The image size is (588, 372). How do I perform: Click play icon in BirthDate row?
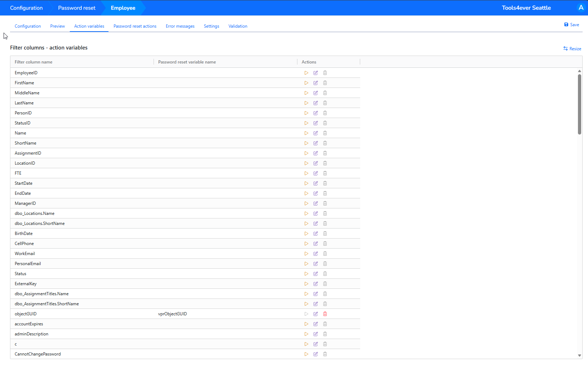pos(306,234)
